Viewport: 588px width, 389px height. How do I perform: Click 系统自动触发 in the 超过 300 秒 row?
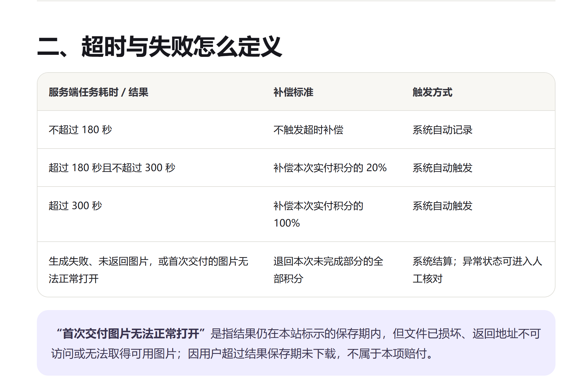[443, 206]
